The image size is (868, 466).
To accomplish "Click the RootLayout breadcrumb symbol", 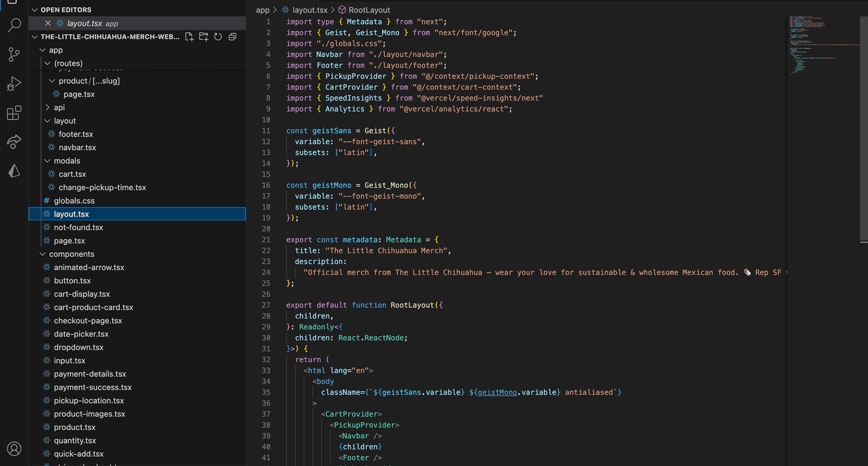I will click(x=364, y=10).
